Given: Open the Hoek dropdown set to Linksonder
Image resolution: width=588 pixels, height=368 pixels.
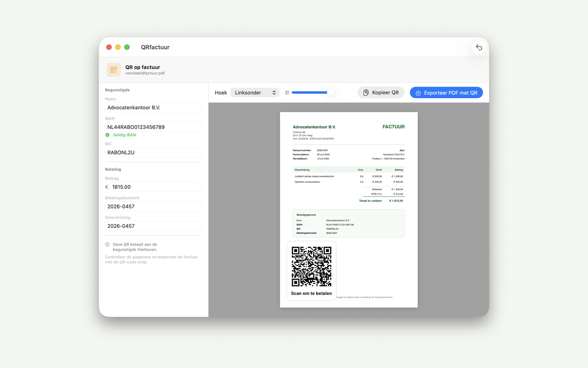Looking at the screenshot, I should pyautogui.click(x=255, y=93).
